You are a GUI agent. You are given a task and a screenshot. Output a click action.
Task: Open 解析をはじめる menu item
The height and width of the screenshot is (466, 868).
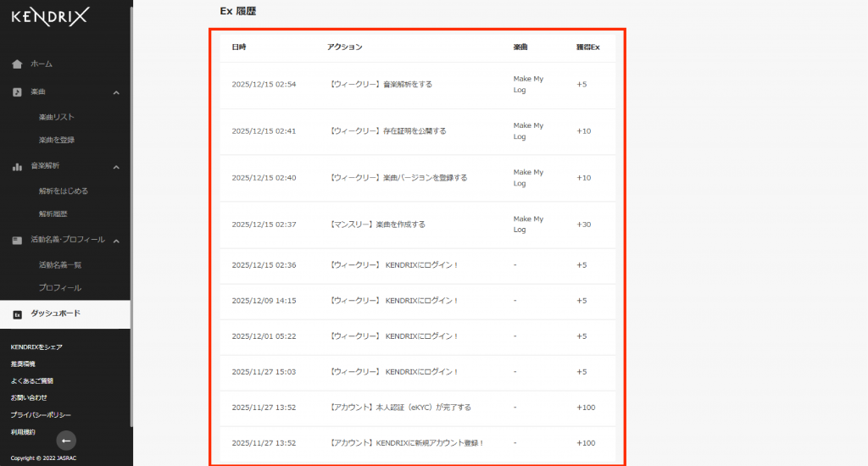tap(63, 191)
